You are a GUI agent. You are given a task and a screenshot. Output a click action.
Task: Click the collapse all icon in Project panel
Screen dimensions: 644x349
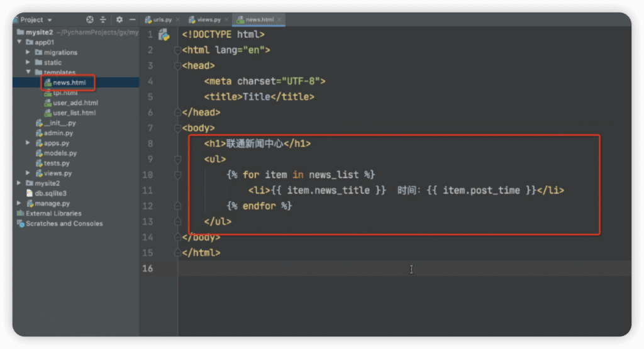pyautogui.click(x=103, y=19)
